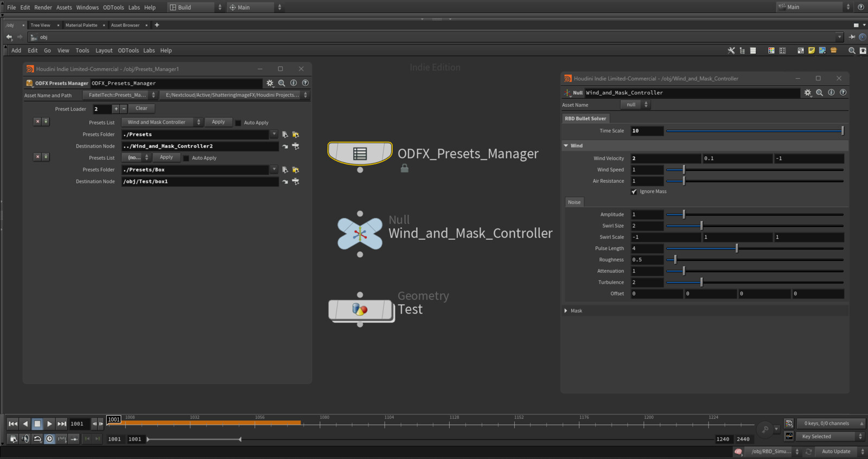
Task: Open global animation options at playbar right
Action: tap(789, 423)
